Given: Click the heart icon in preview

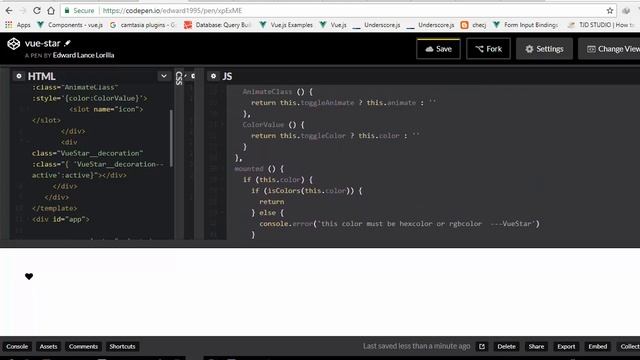Looking at the screenshot, I should [x=29, y=276].
